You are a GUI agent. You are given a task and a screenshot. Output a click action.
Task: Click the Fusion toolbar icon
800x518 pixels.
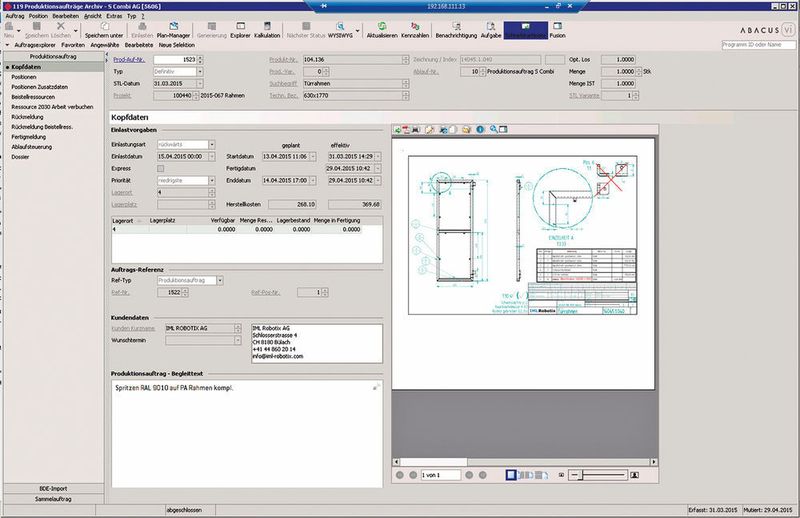[x=557, y=30]
